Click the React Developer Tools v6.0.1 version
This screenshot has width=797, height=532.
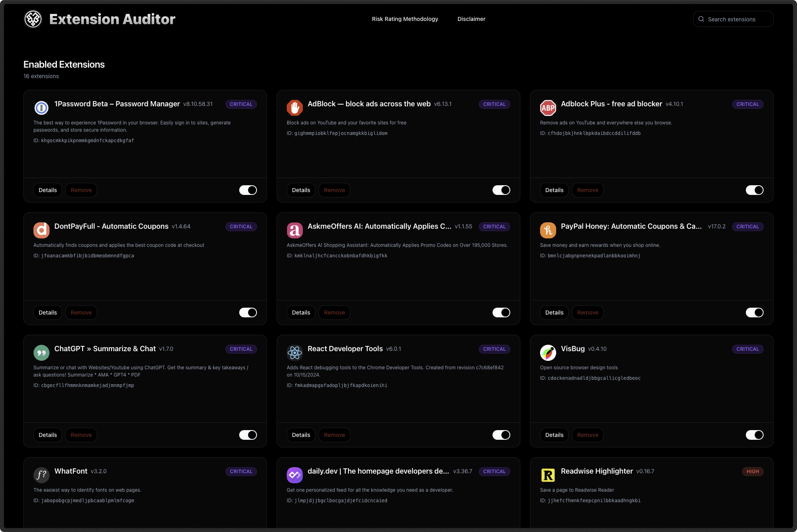click(393, 349)
